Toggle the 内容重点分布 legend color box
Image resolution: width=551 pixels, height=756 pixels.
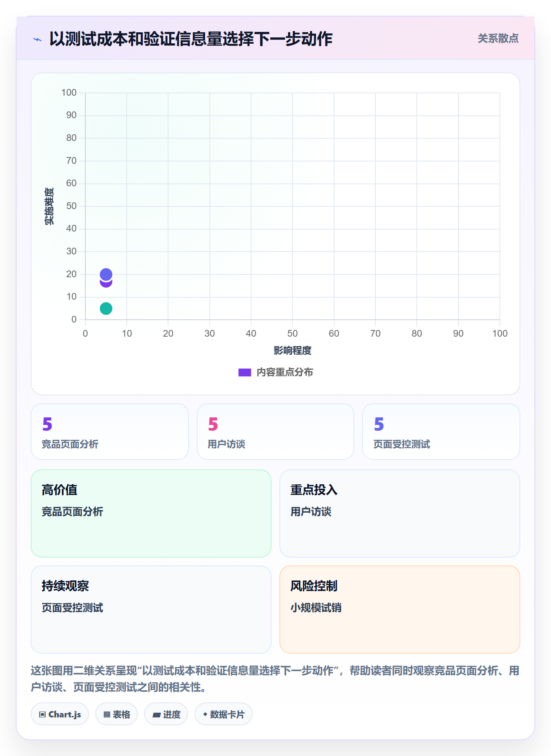244,372
